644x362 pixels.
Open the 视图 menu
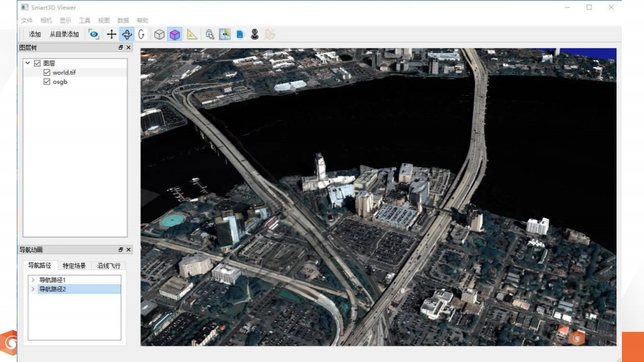click(x=104, y=21)
